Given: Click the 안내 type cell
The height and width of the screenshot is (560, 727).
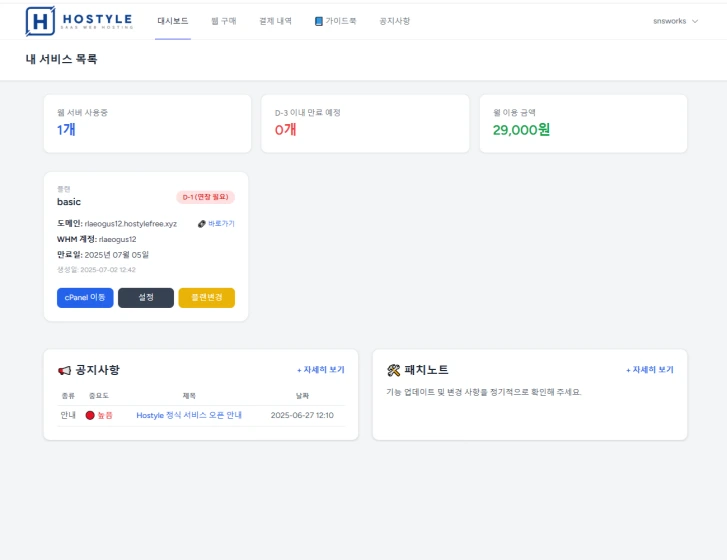Looking at the screenshot, I should point(68,415).
